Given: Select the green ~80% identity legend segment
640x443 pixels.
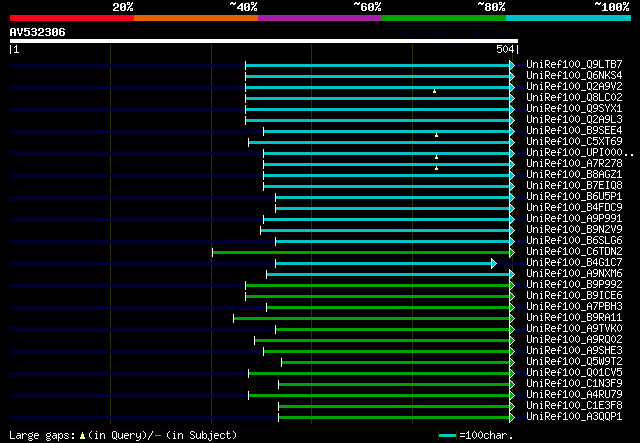Looking at the screenshot, I should click(x=444, y=18).
